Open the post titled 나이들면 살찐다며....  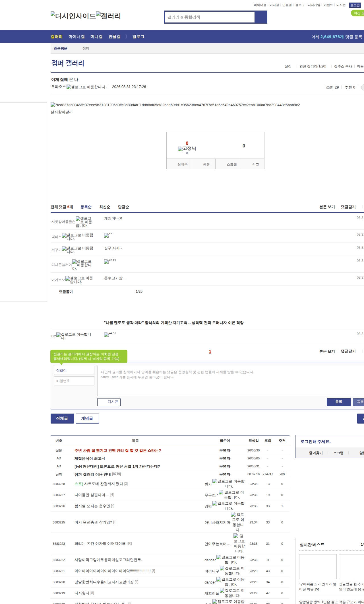pyautogui.click(x=92, y=495)
